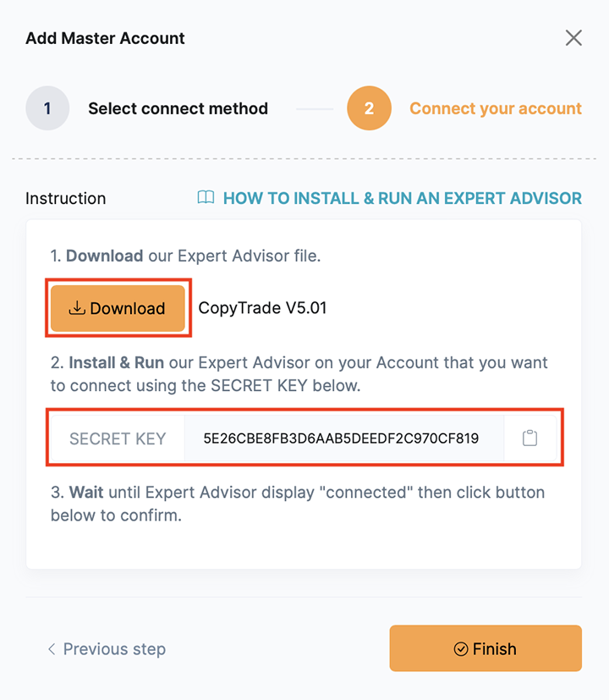This screenshot has width=609, height=700.
Task: Select the step 1 circle indicator
Action: (47, 108)
